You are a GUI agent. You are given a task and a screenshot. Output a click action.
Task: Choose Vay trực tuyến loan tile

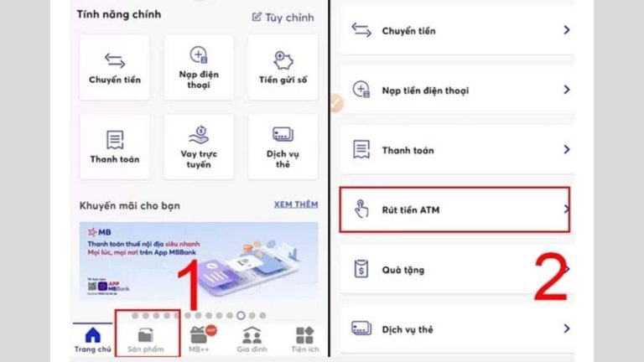(199, 147)
